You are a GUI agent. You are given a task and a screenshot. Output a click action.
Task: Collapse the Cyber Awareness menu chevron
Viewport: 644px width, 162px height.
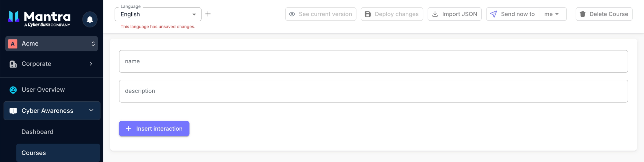click(x=91, y=110)
